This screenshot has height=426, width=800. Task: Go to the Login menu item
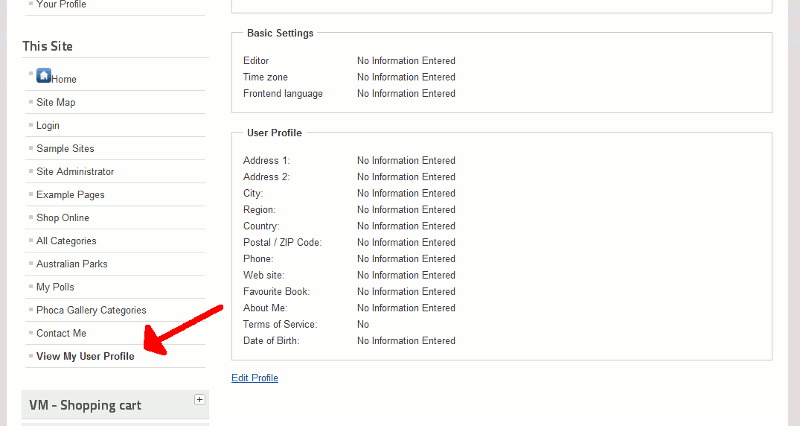click(48, 125)
